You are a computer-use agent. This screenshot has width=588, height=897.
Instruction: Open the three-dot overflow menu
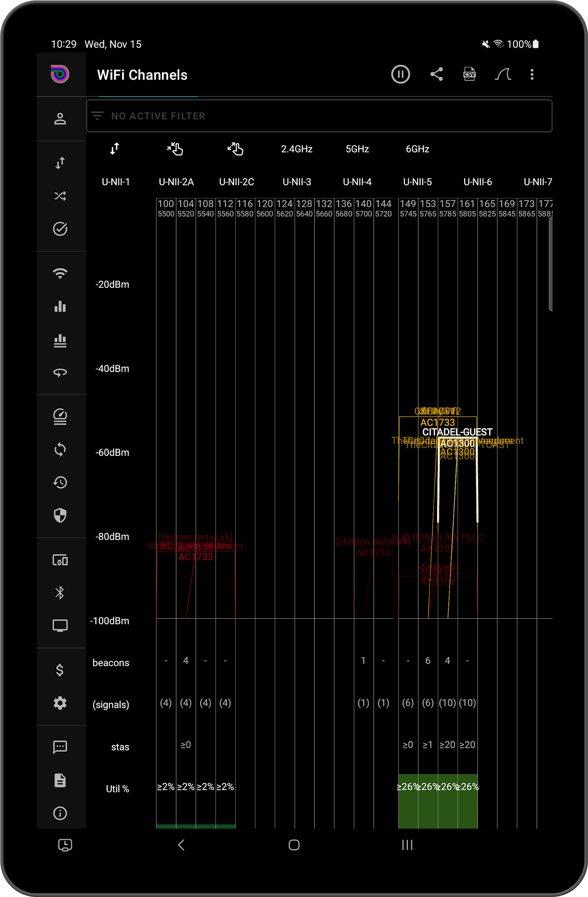point(532,74)
